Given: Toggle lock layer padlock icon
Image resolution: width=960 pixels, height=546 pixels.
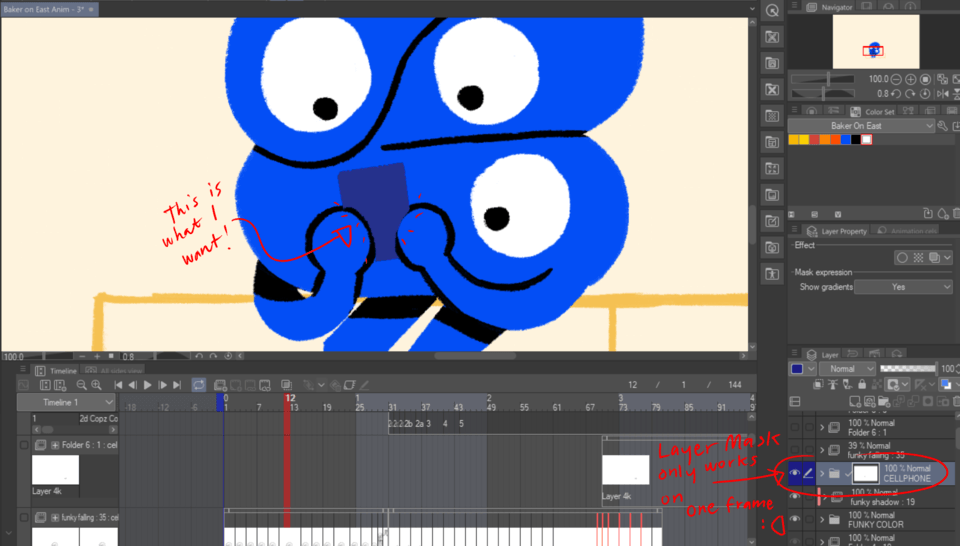Looking at the screenshot, I should pos(862,384).
